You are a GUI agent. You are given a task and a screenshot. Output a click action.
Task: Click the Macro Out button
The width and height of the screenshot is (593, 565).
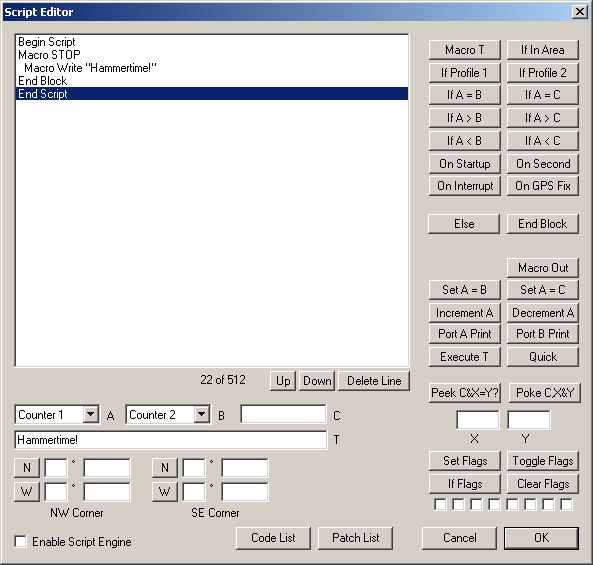click(543, 268)
